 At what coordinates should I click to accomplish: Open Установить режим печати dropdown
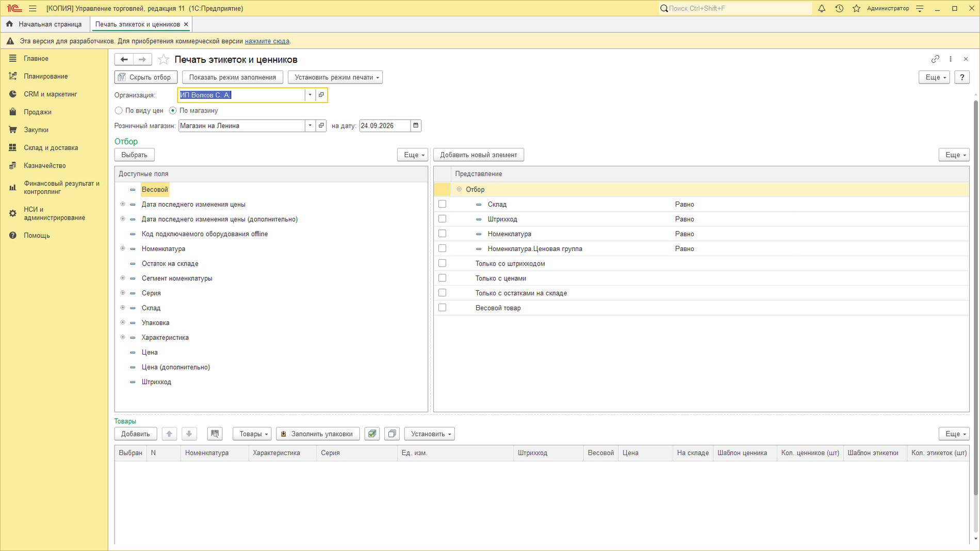[x=335, y=77]
